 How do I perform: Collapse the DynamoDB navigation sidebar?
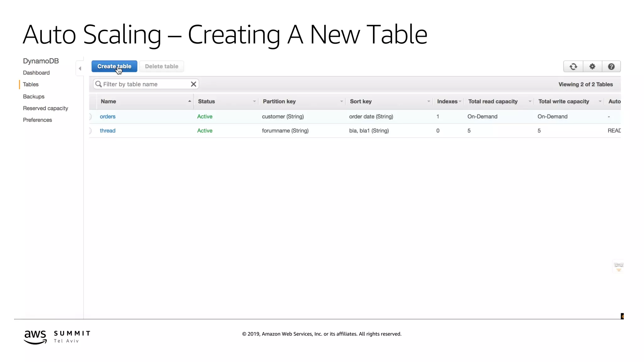pyautogui.click(x=80, y=69)
